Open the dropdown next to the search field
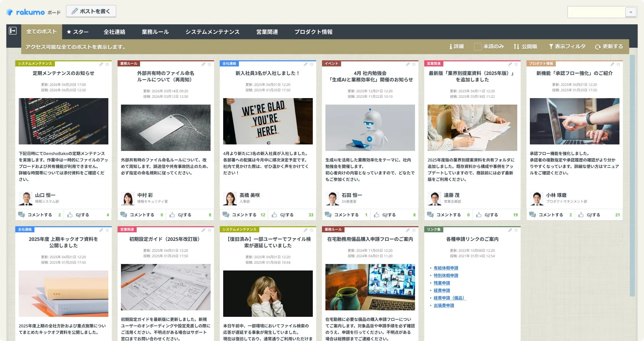644x341 pixels. pos(630,12)
